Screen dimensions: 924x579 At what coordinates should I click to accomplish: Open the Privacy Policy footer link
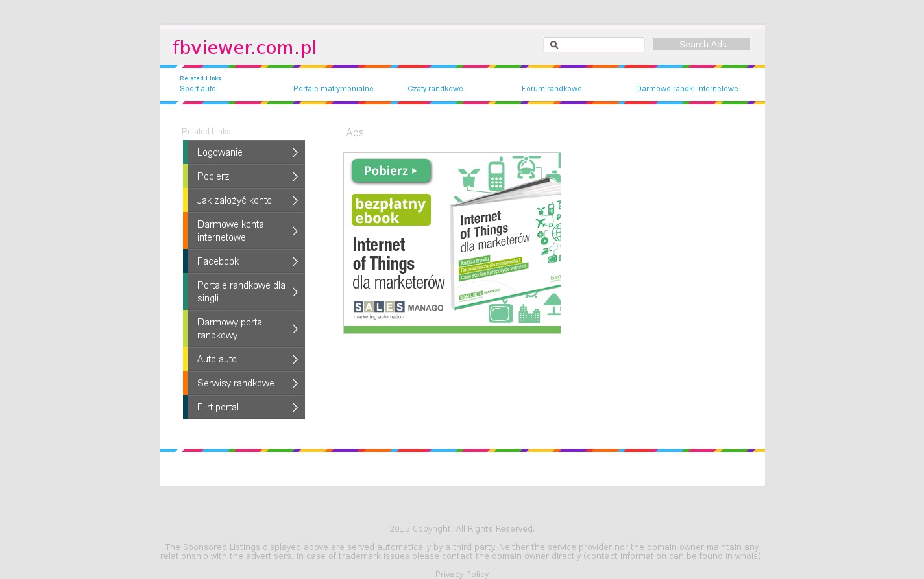[461, 574]
